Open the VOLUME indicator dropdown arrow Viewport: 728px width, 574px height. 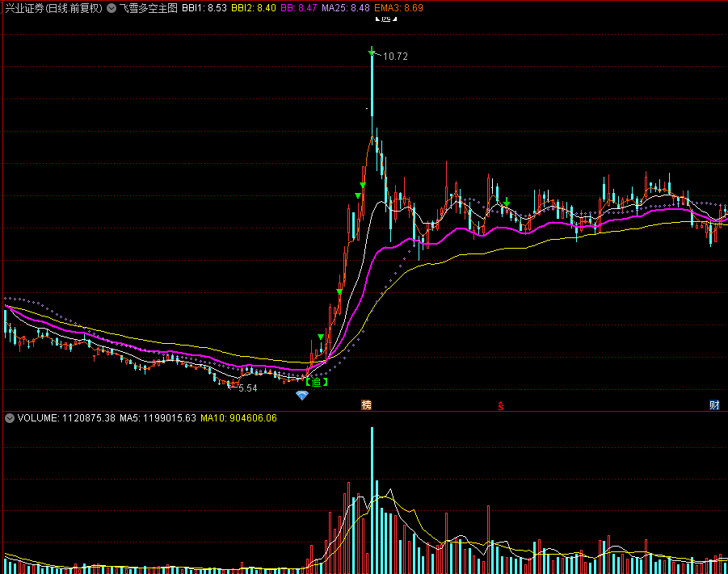9,418
